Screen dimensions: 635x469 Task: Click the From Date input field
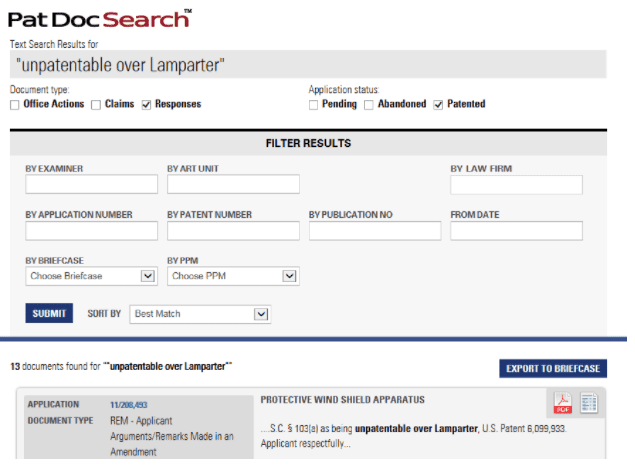(516, 231)
